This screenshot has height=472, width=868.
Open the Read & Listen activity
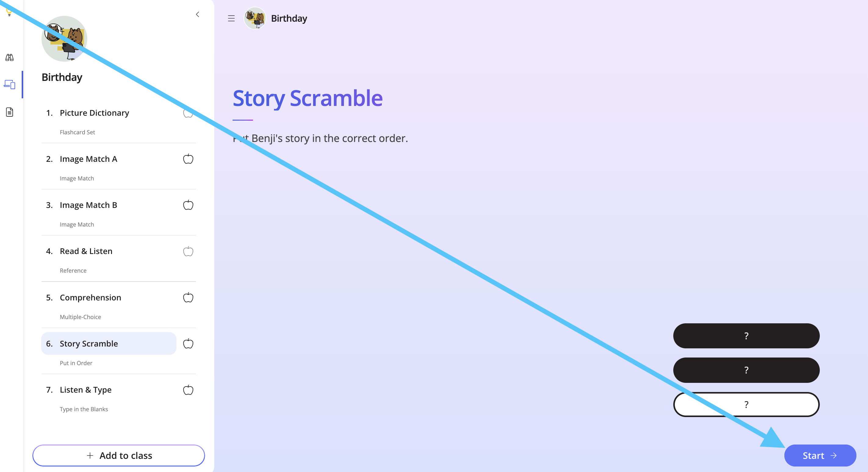[86, 251]
